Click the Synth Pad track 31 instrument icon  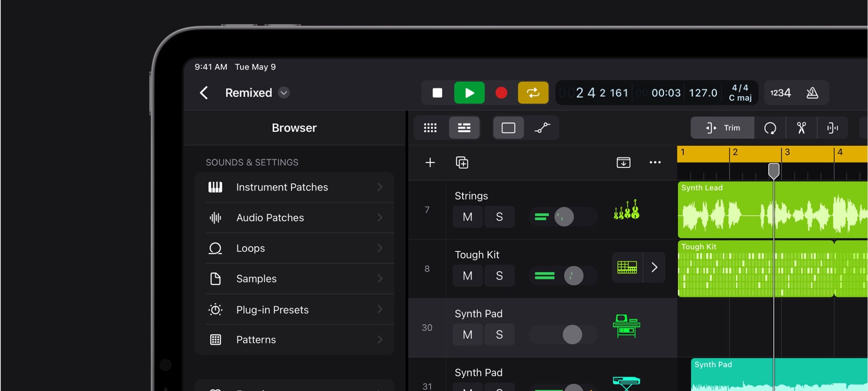626,383
